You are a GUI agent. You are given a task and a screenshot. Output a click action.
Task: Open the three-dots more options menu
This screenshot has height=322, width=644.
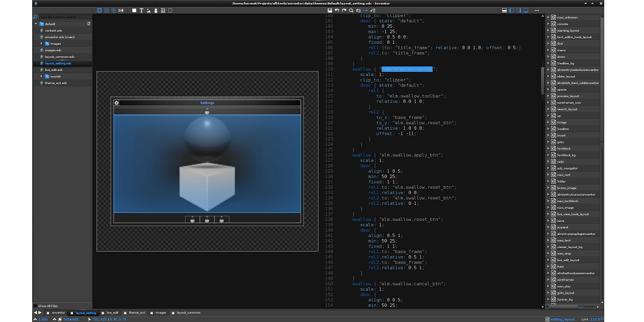538,11
